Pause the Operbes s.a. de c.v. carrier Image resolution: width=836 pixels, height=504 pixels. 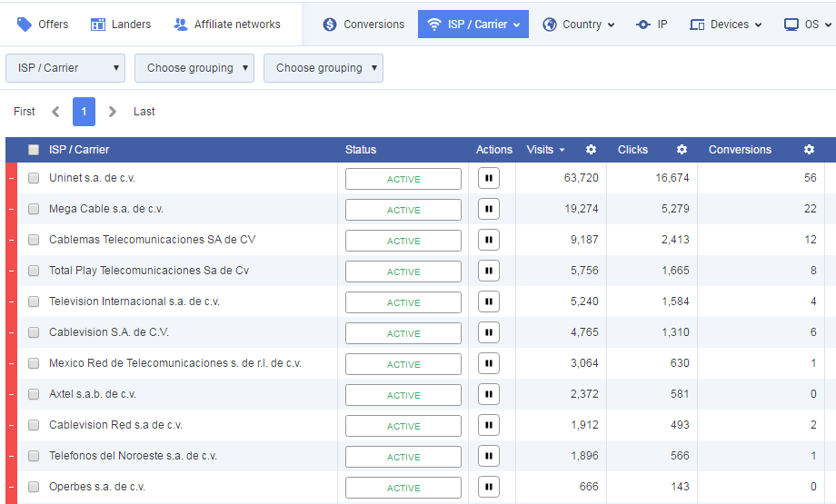click(488, 487)
